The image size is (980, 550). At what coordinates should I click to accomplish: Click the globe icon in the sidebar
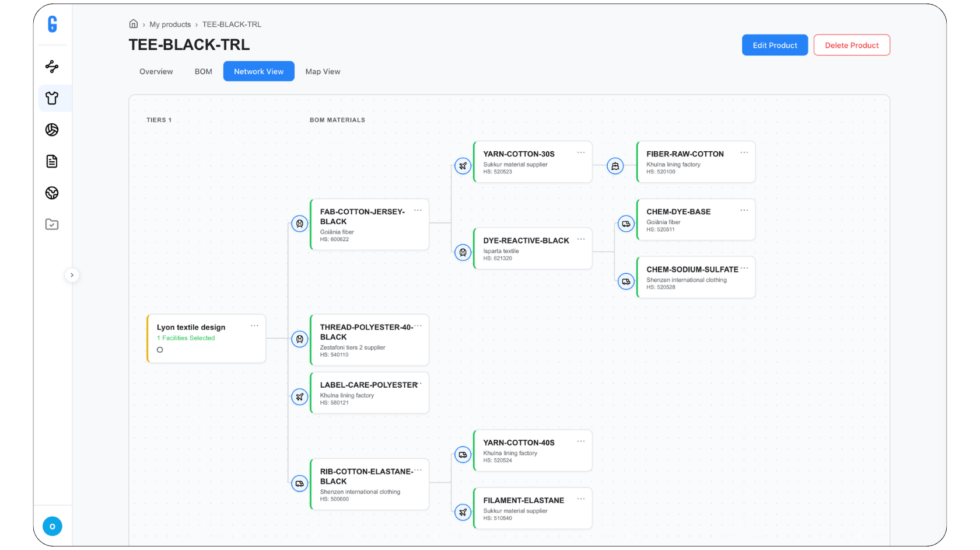coord(52,193)
